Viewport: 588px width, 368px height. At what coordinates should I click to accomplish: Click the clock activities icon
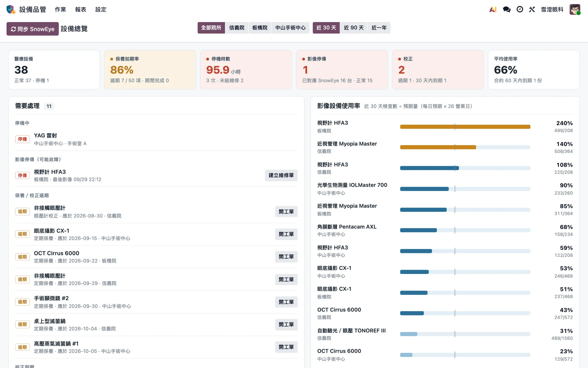click(x=520, y=10)
